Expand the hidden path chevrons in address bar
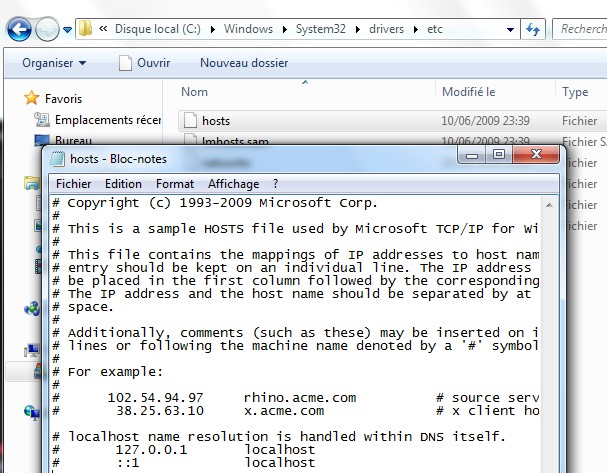 (x=103, y=29)
